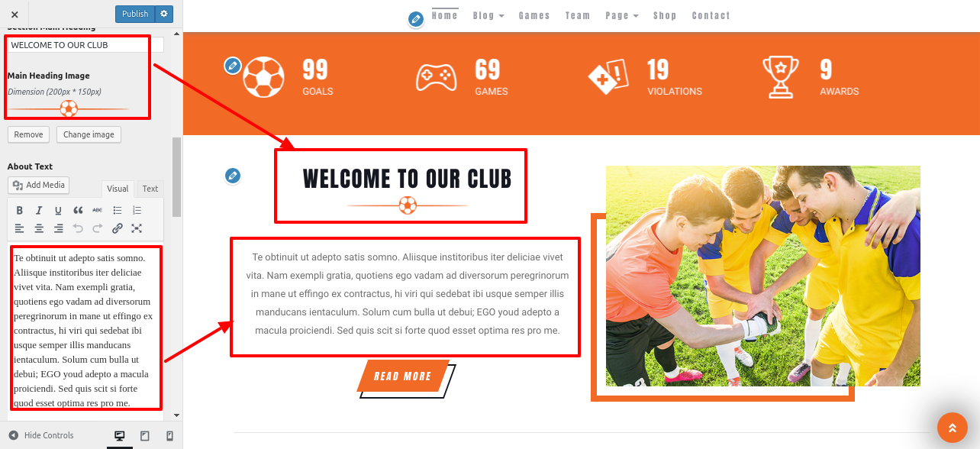The width and height of the screenshot is (980, 449).
Task: Open the Blog dropdown menu
Action: coord(488,15)
